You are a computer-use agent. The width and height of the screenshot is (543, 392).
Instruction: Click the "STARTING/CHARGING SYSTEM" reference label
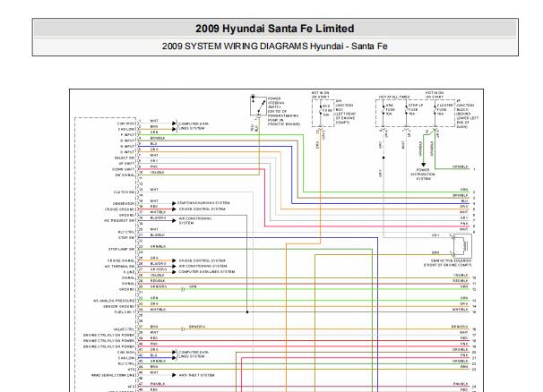pos(203,203)
